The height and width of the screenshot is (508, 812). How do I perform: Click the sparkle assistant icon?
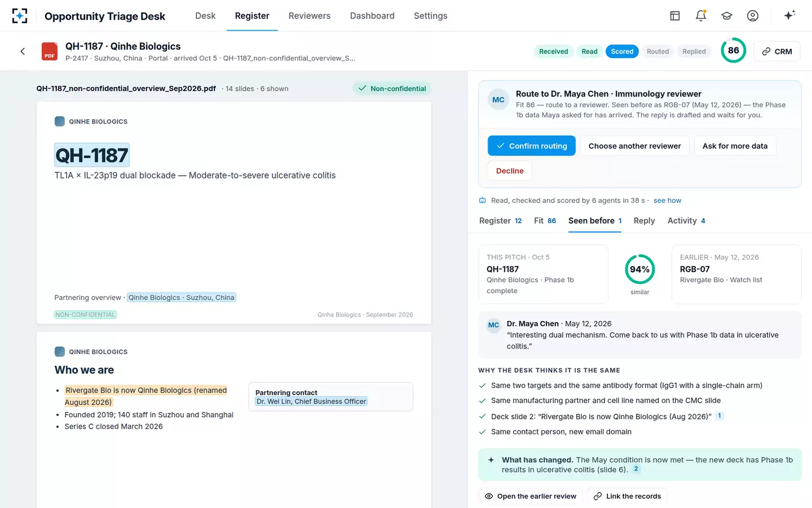click(789, 15)
